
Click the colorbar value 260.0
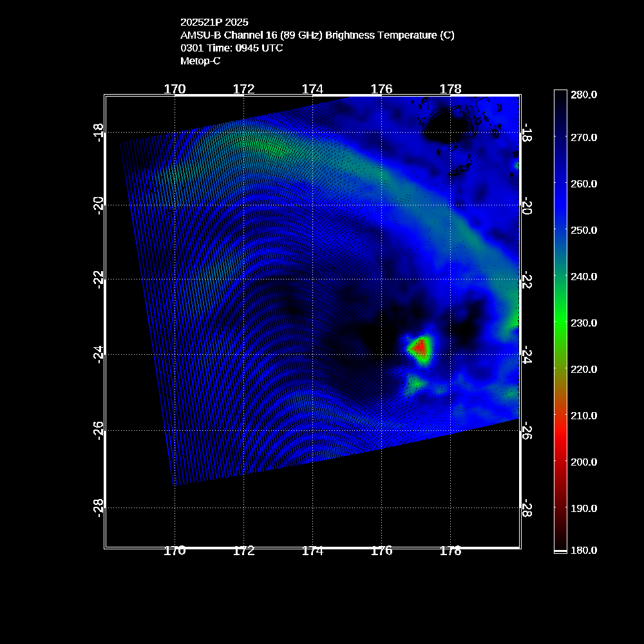pos(583,184)
